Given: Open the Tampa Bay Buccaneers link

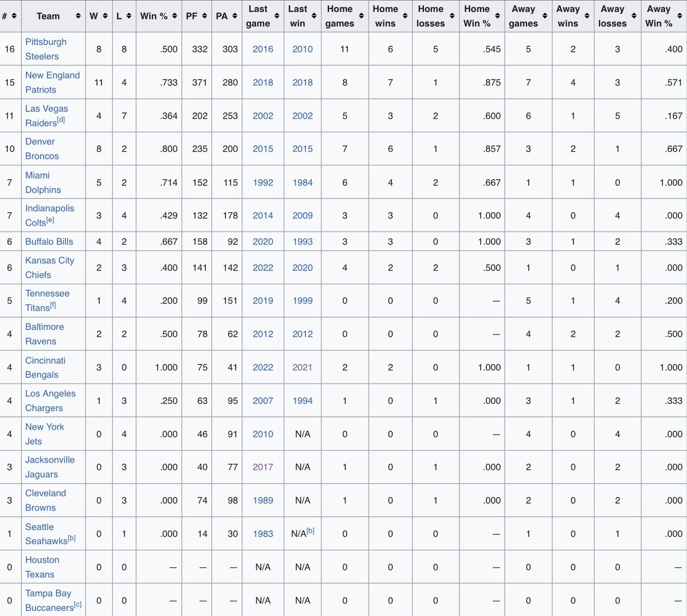Looking at the screenshot, I should pos(49,601).
